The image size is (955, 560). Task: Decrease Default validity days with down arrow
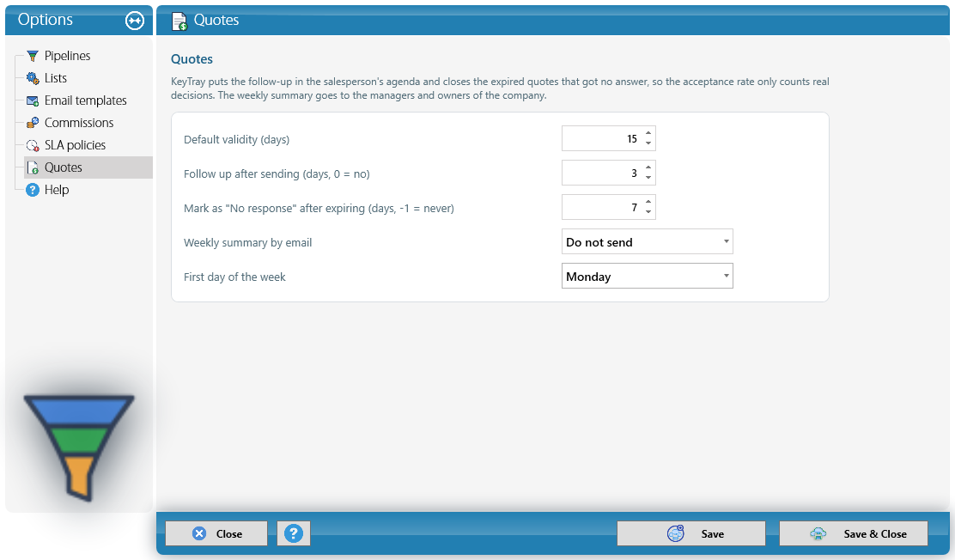coord(648,143)
